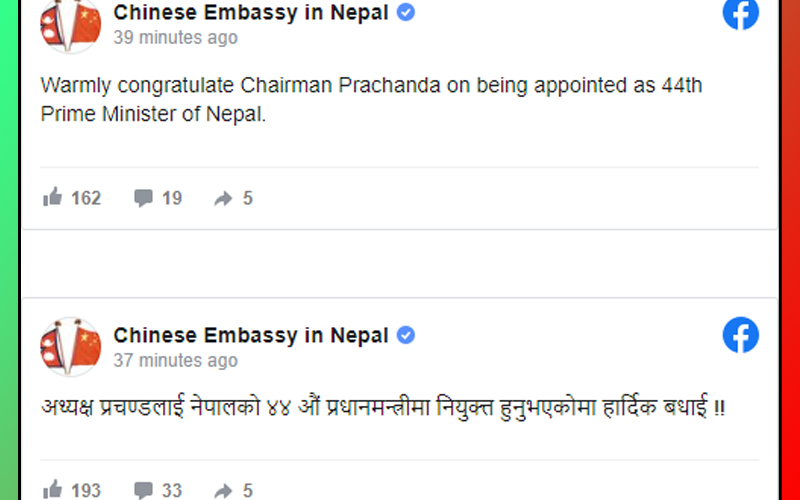This screenshot has width=800, height=500.
Task: Click the 19 comments count
Action: (172, 198)
